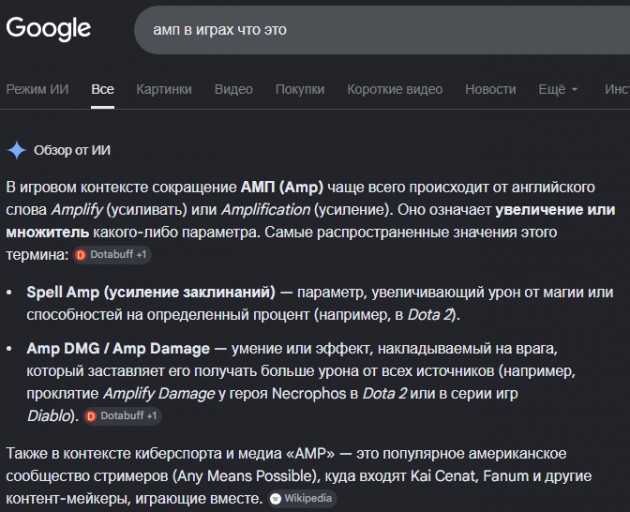Click the cut-off Инс tab at the right edge
The image size is (630, 512).
617,89
